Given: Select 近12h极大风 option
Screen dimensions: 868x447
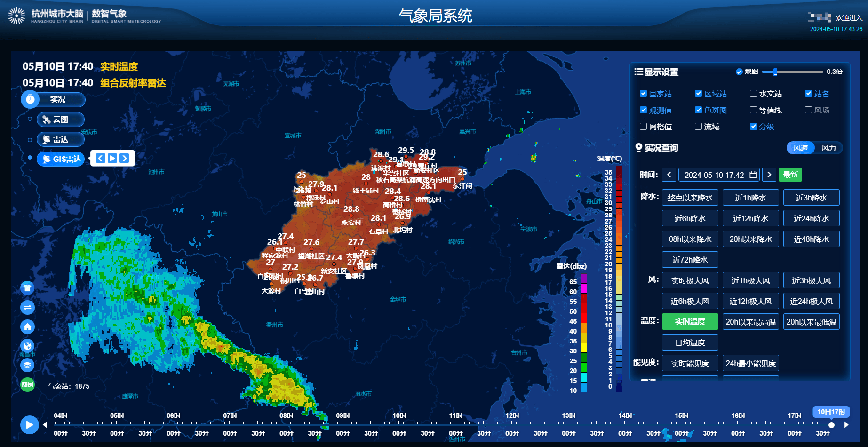Looking at the screenshot, I should tap(751, 301).
